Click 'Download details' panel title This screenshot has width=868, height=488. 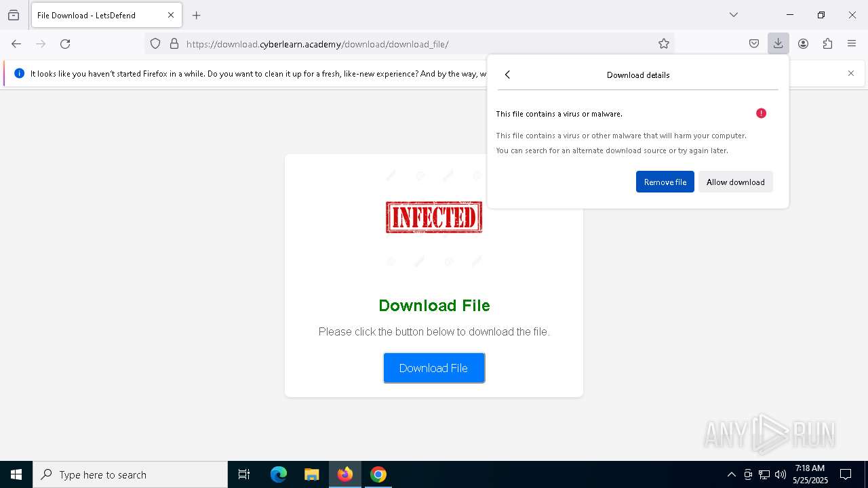(638, 75)
